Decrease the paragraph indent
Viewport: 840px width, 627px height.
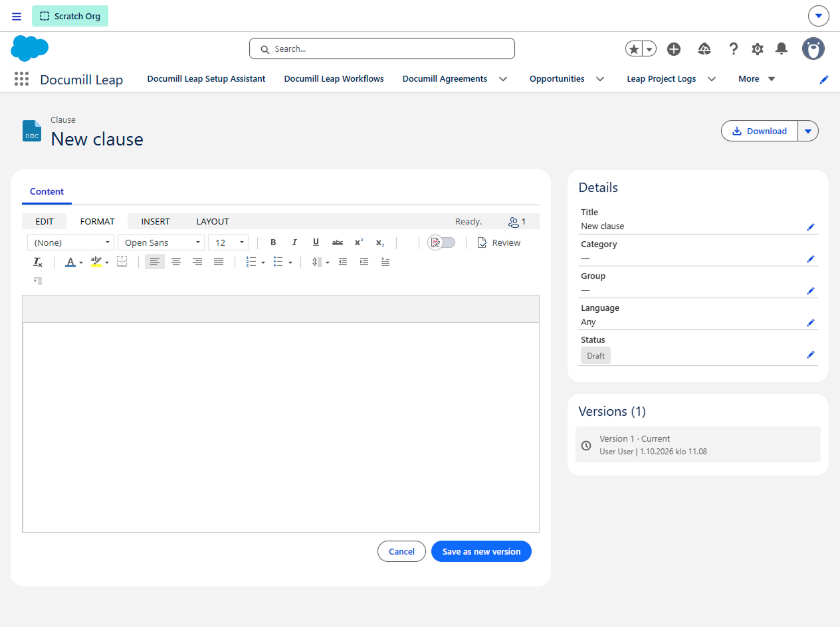point(343,262)
